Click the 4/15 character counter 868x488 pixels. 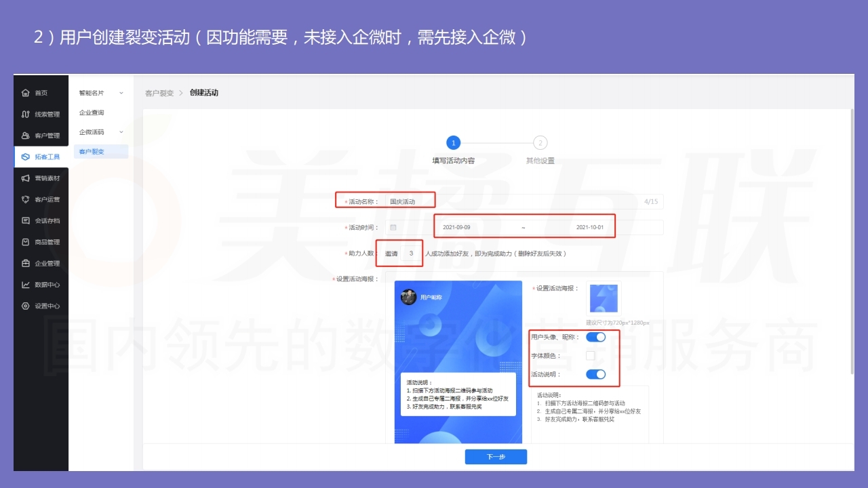click(650, 201)
